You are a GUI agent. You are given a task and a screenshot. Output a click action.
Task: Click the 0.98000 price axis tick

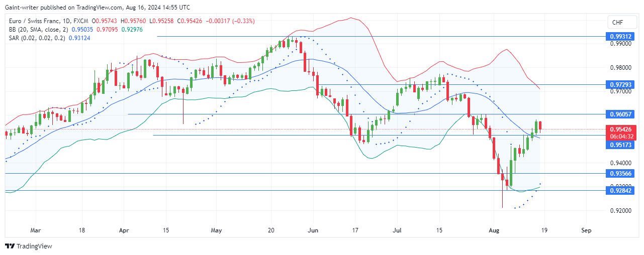tap(621, 67)
